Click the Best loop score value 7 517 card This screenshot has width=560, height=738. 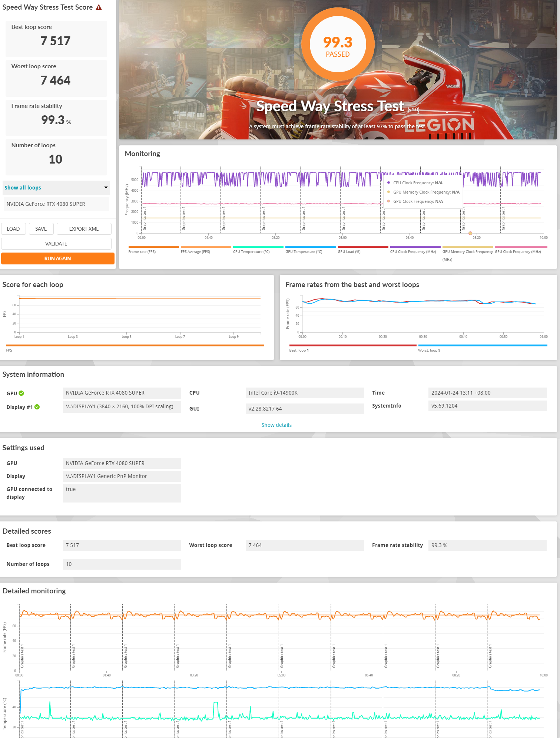coord(56,39)
